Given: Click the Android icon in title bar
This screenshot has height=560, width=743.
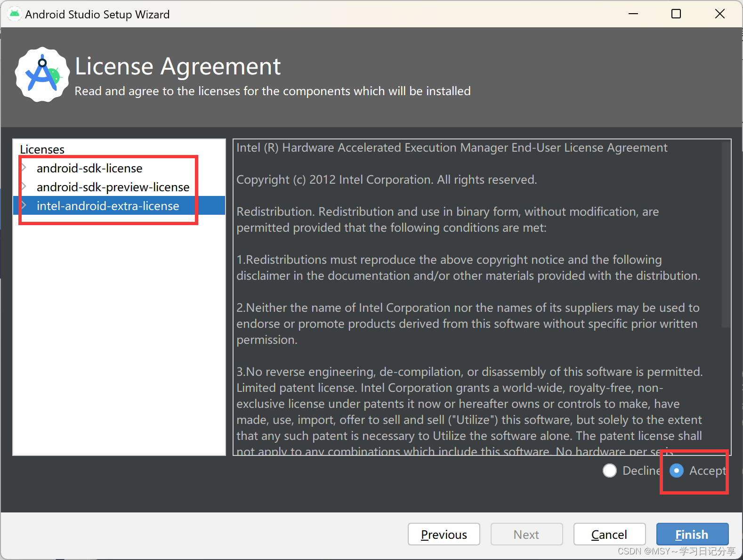Looking at the screenshot, I should click(15, 14).
